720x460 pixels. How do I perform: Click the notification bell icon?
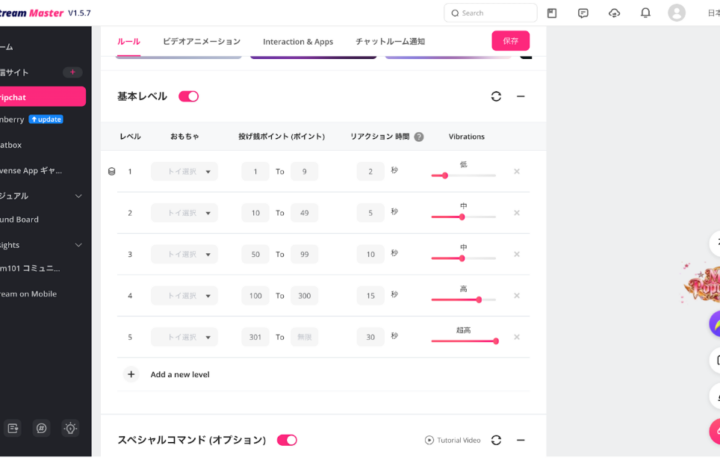tap(645, 13)
